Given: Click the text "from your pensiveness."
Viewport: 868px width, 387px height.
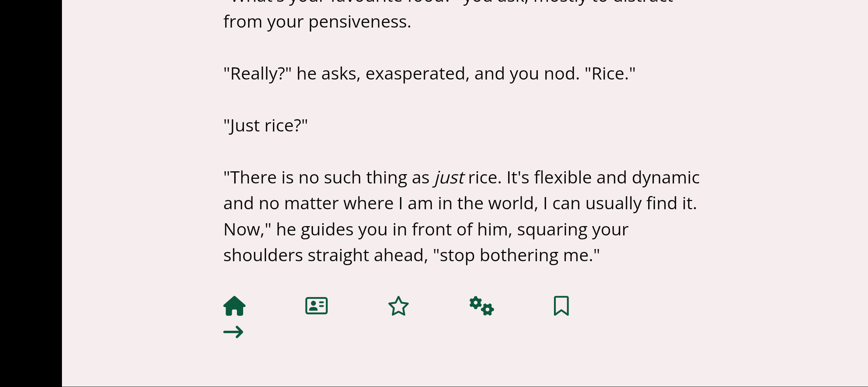Looking at the screenshot, I should [317, 22].
